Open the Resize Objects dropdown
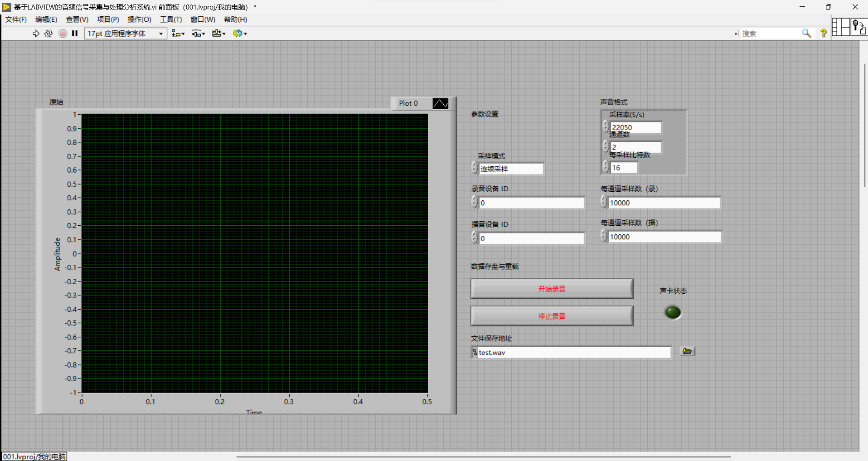 [x=218, y=34]
